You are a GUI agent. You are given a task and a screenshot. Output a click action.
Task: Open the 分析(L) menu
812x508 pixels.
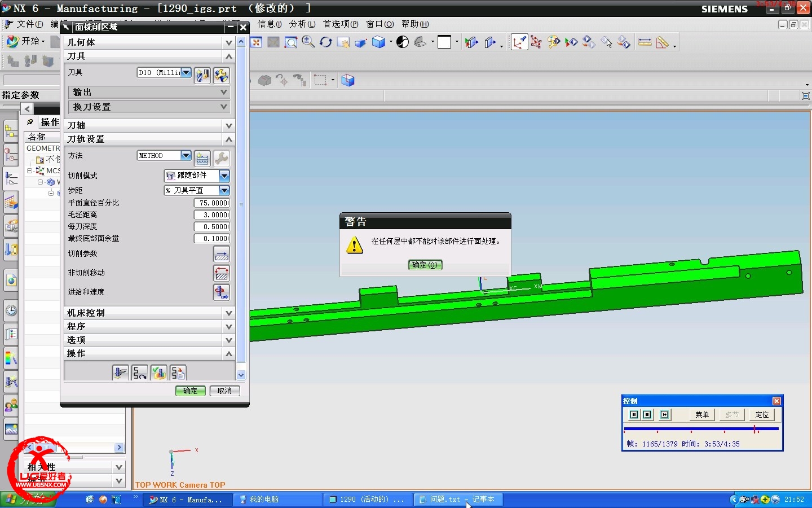coord(302,24)
